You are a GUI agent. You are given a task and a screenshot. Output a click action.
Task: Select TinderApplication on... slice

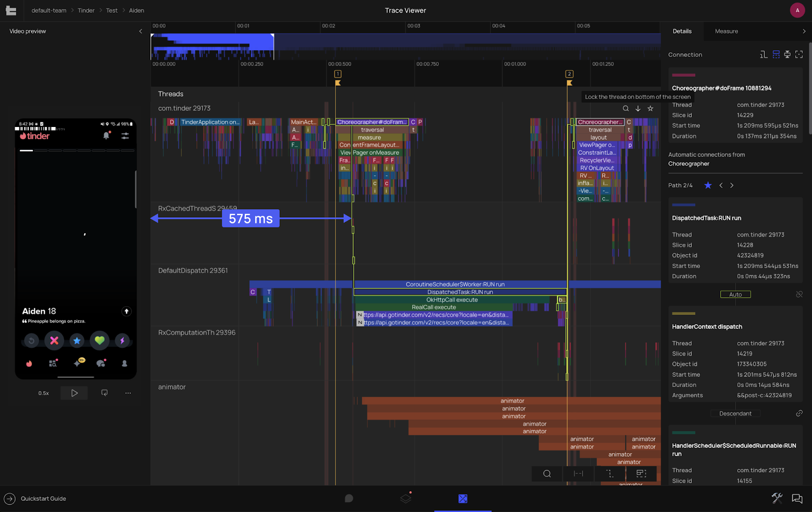coord(210,122)
